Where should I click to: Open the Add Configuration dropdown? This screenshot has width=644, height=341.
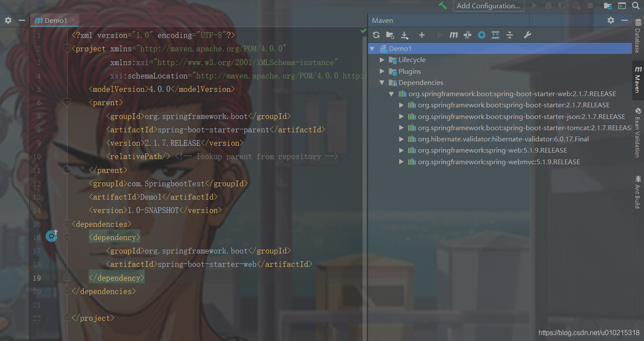coord(489,6)
